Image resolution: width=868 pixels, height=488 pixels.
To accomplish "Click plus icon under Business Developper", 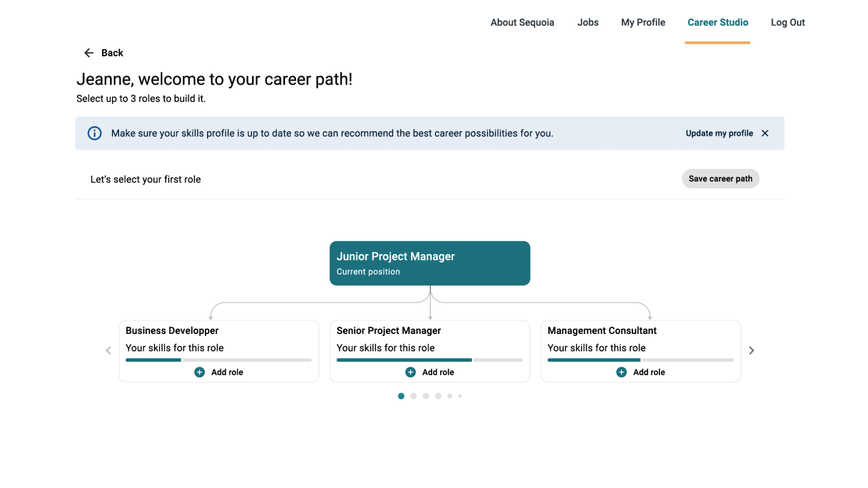I will coord(199,372).
